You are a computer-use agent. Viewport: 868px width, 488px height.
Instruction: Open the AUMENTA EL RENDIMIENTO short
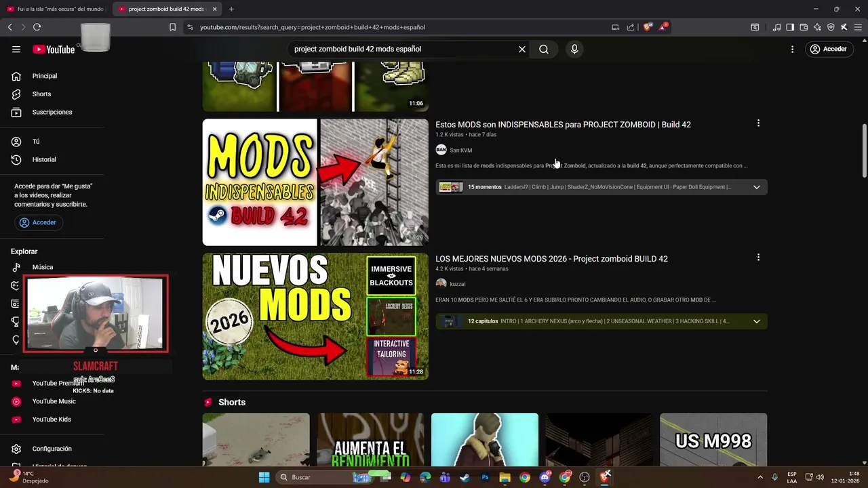click(370, 439)
